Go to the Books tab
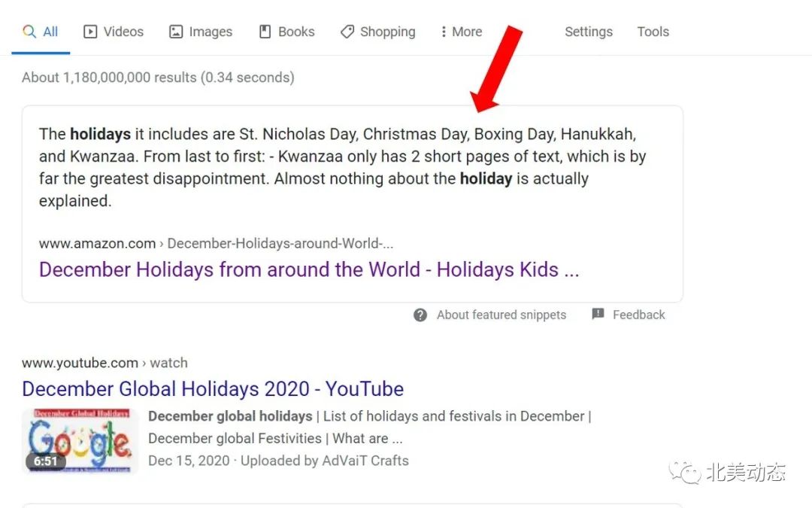The height and width of the screenshot is (508, 812). click(286, 32)
